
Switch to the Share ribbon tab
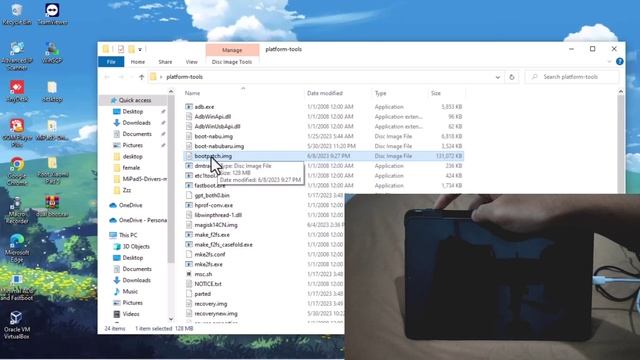pos(165,62)
